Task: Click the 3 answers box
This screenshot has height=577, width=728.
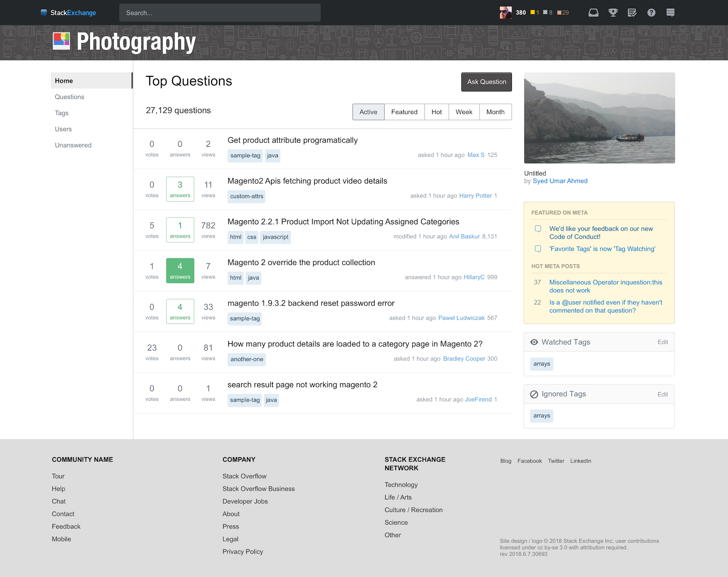Action: point(180,189)
